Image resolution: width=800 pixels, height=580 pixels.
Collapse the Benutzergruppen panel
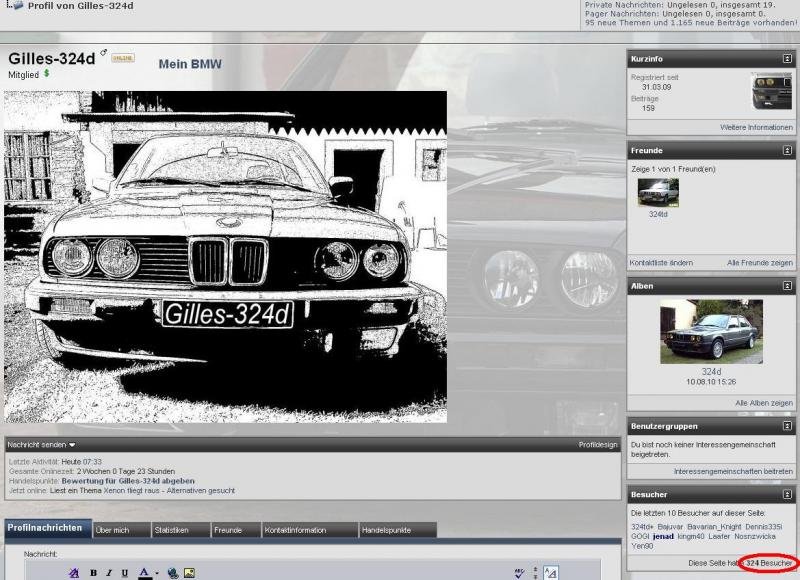click(787, 426)
